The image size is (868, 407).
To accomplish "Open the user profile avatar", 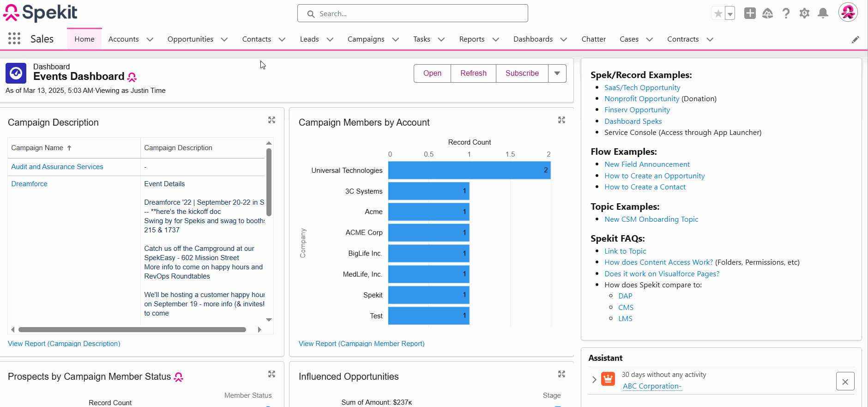I will [x=848, y=12].
